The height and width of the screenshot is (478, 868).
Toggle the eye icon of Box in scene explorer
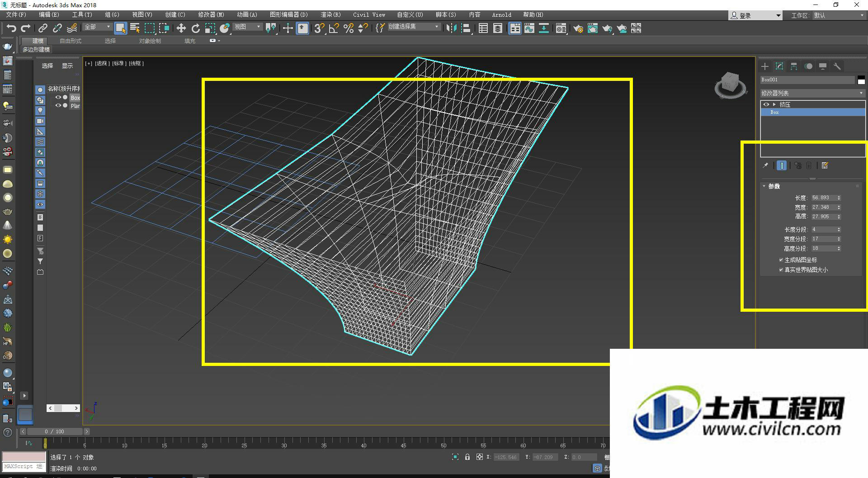[x=58, y=97]
